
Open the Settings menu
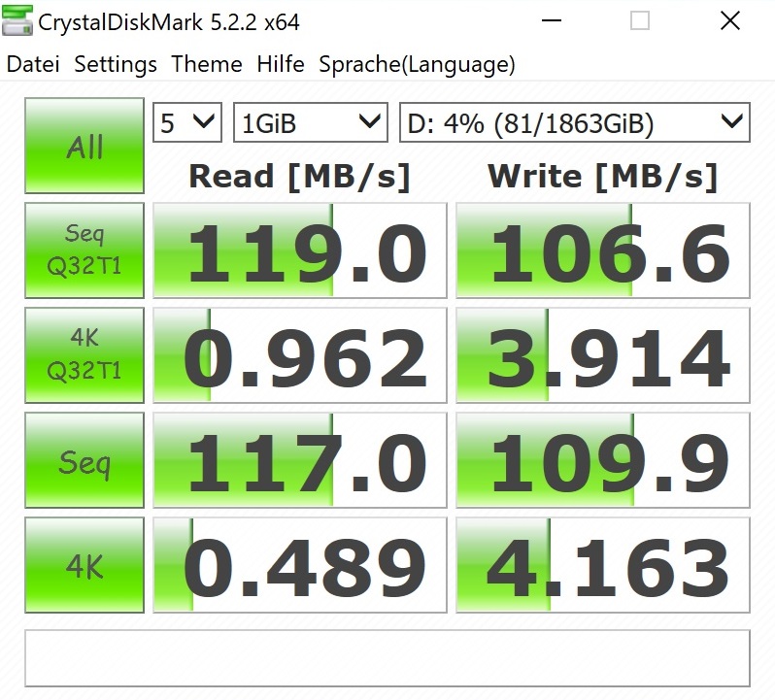pos(116,65)
